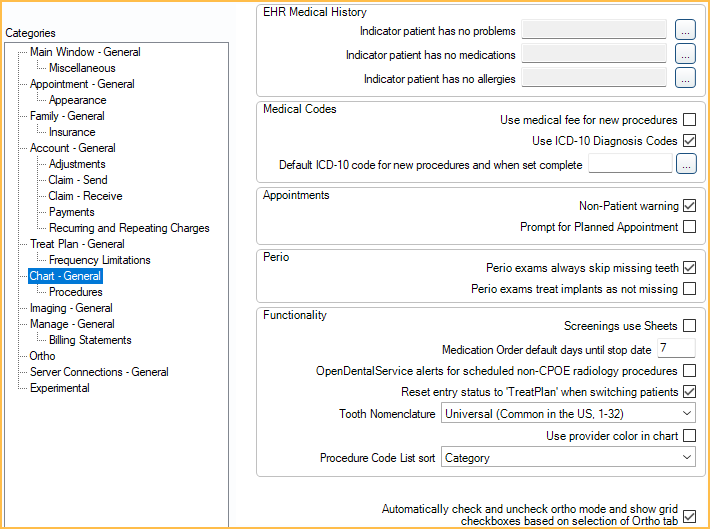Screen dimensions: 710x529
Task: Toggle Perio exams always skip missing teeth
Action: [689, 268]
